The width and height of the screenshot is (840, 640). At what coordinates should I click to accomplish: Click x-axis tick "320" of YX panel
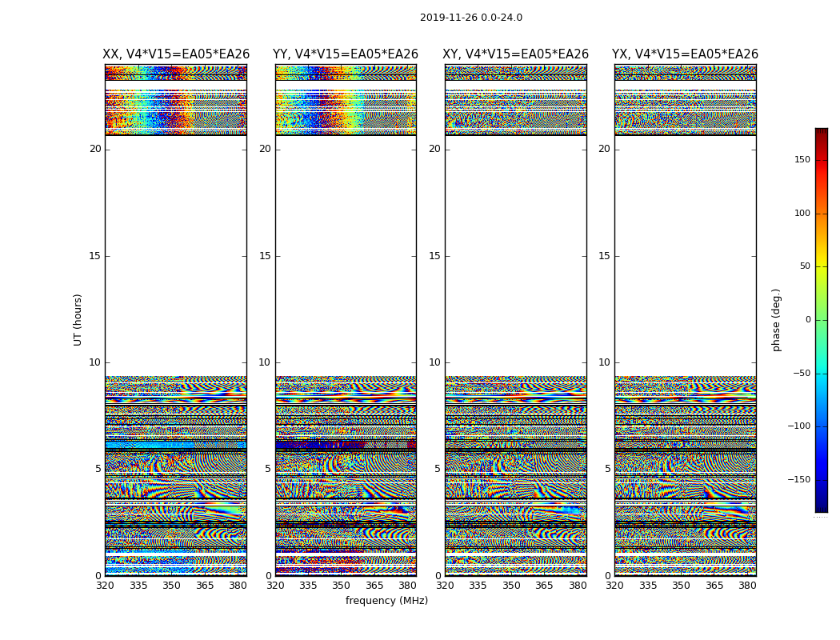point(614,586)
